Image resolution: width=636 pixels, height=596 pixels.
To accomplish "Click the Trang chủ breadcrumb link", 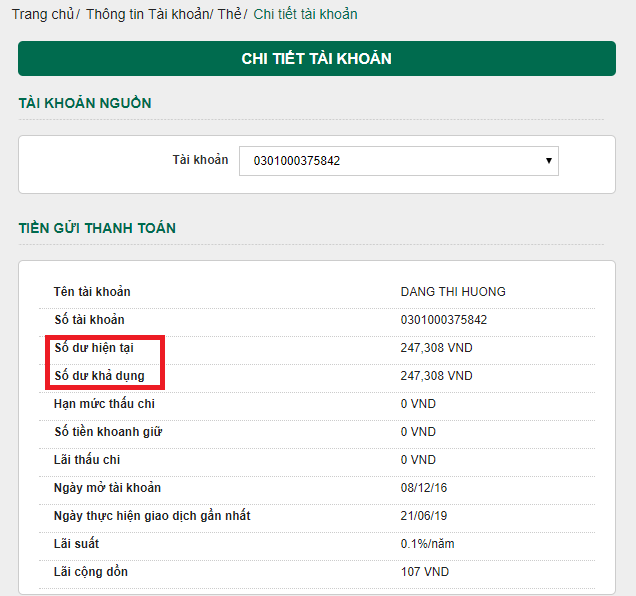I will coord(43,15).
